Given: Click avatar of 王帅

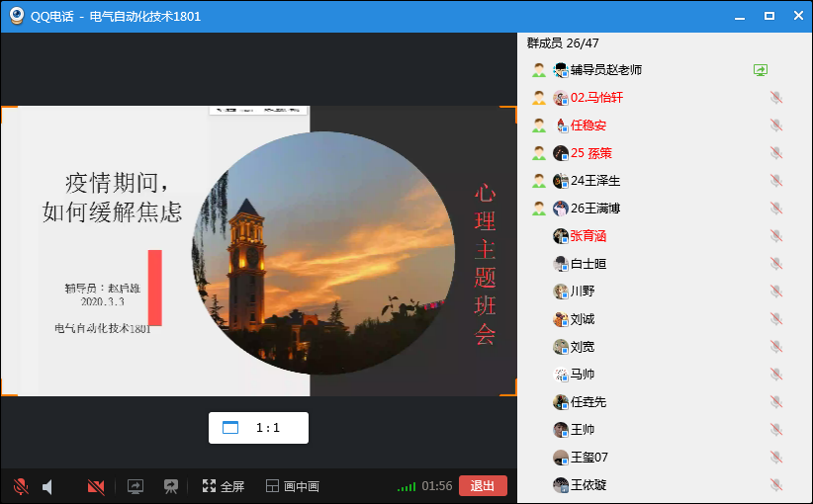Looking at the screenshot, I should pyautogui.click(x=561, y=430).
